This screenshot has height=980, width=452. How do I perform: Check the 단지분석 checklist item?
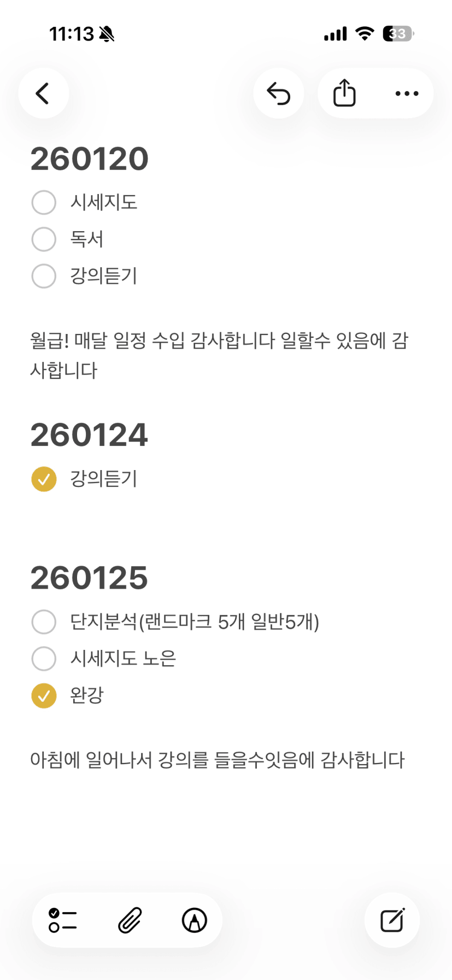pos(44,622)
